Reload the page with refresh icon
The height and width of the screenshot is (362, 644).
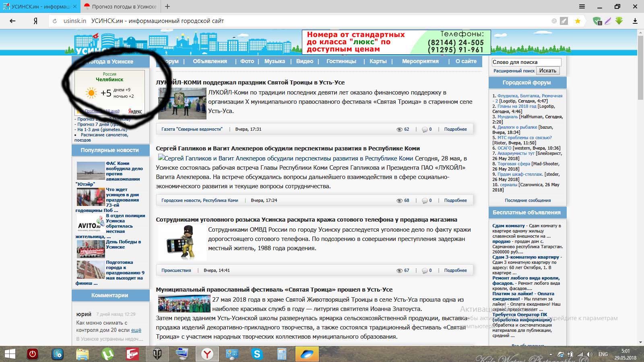click(x=55, y=21)
